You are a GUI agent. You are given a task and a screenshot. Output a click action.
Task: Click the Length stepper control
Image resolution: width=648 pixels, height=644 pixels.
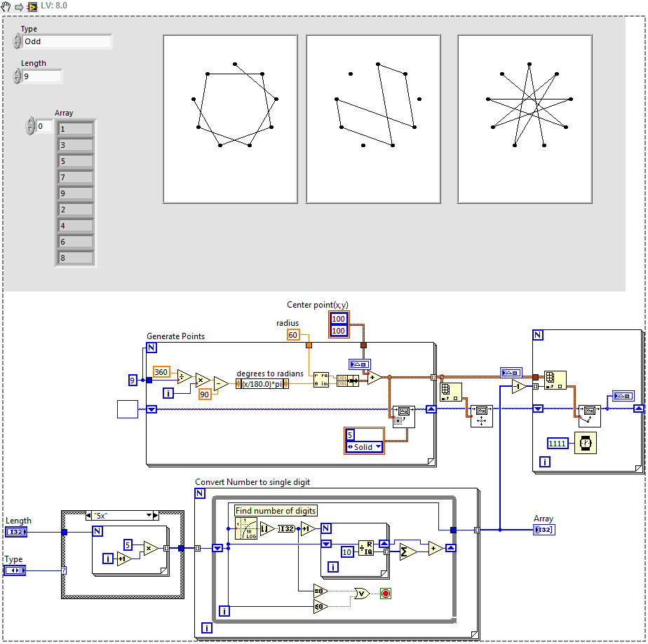click(x=17, y=76)
